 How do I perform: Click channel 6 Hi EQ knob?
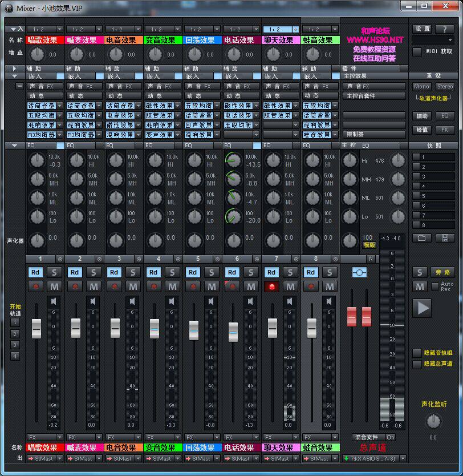(234, 160)
